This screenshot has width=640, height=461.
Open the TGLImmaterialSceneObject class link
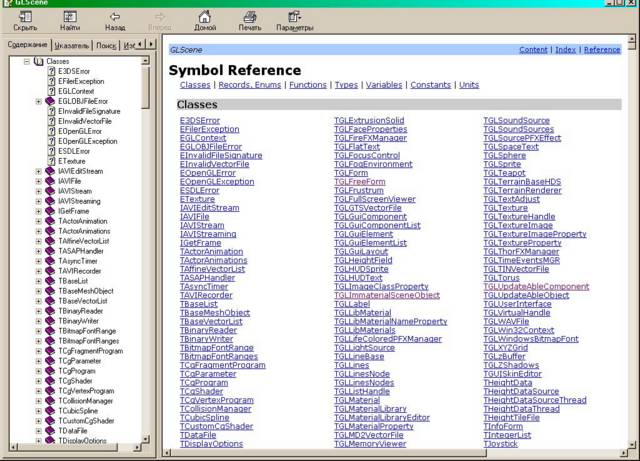387,295
